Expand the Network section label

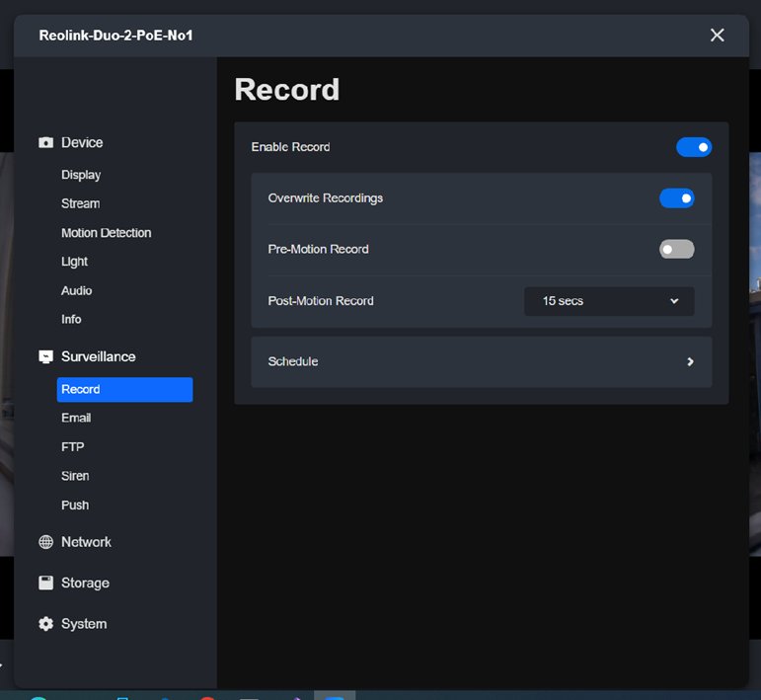[86, 542]
